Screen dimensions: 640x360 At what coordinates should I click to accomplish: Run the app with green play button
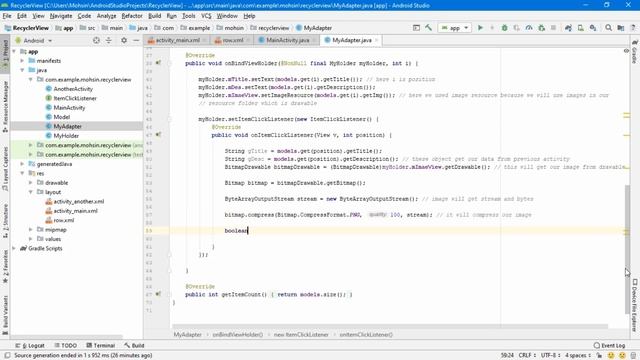480,28
